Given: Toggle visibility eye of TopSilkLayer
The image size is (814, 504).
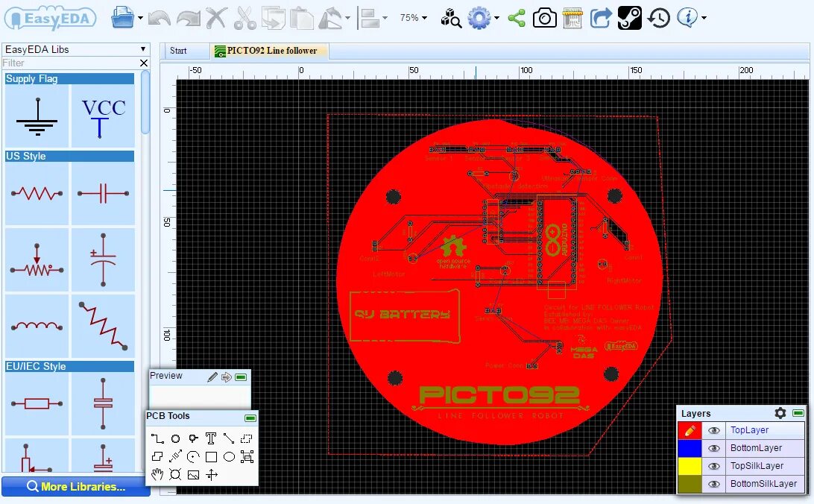Looking at the screenshot, I should 714,466.
